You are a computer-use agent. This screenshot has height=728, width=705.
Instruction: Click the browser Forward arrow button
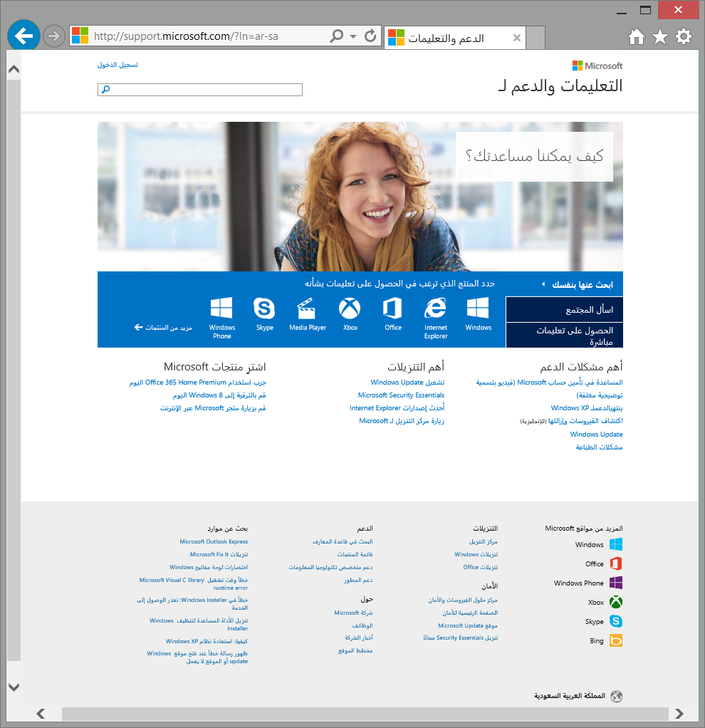pyautogui.click(x=54, y=36)
